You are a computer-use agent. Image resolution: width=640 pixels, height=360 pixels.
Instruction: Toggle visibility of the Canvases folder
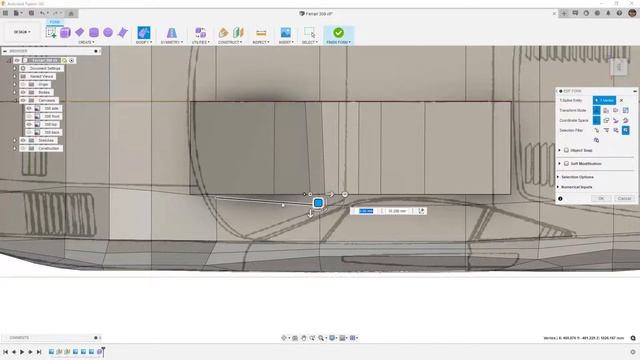pyautogui.click(x=23, y=100)
